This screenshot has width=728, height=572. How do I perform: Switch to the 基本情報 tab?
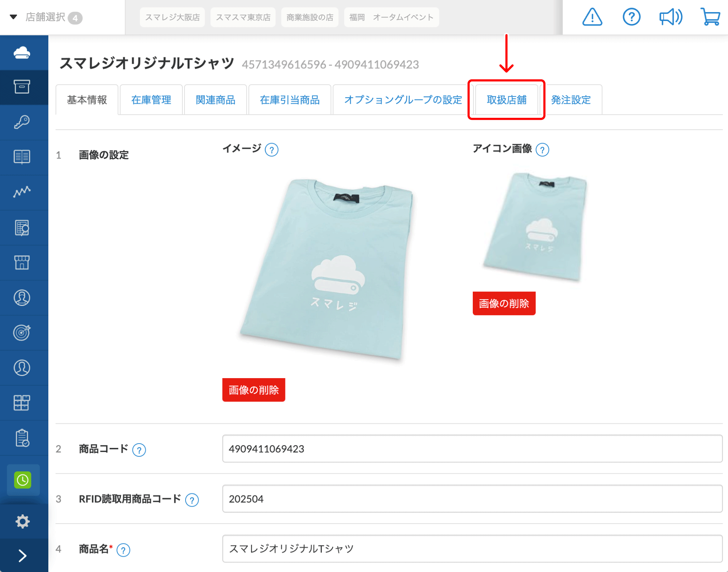point(87,100)
